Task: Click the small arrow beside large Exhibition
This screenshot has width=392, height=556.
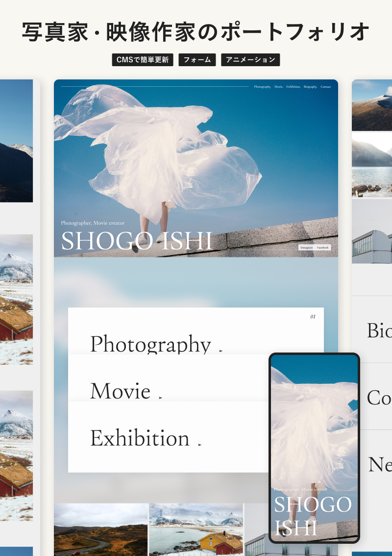Action: click(x=200, y=445)
